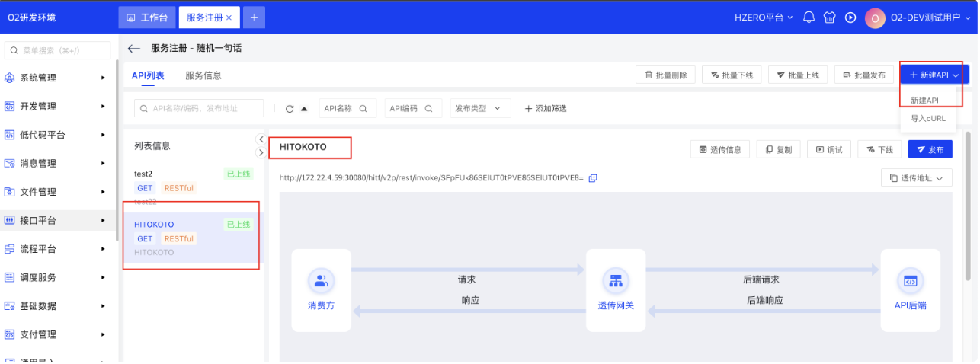Copy the invoke URL with copy icon

593,177
